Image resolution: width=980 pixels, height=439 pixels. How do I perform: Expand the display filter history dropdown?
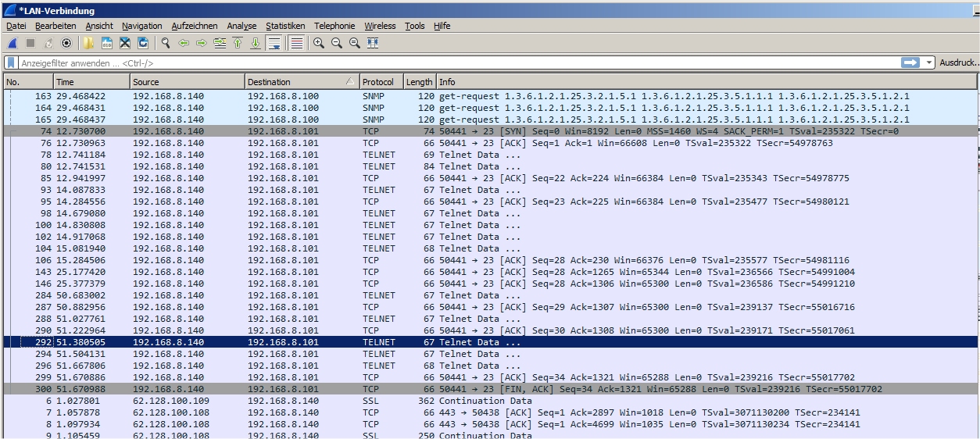click(929, 62)
